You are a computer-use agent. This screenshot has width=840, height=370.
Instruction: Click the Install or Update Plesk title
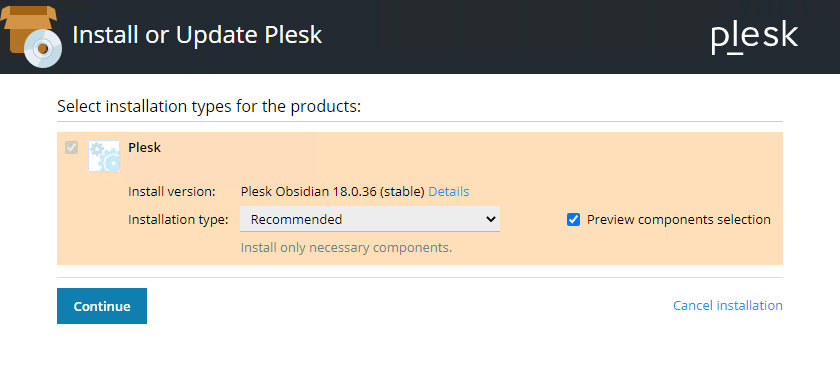click(197, 35)
